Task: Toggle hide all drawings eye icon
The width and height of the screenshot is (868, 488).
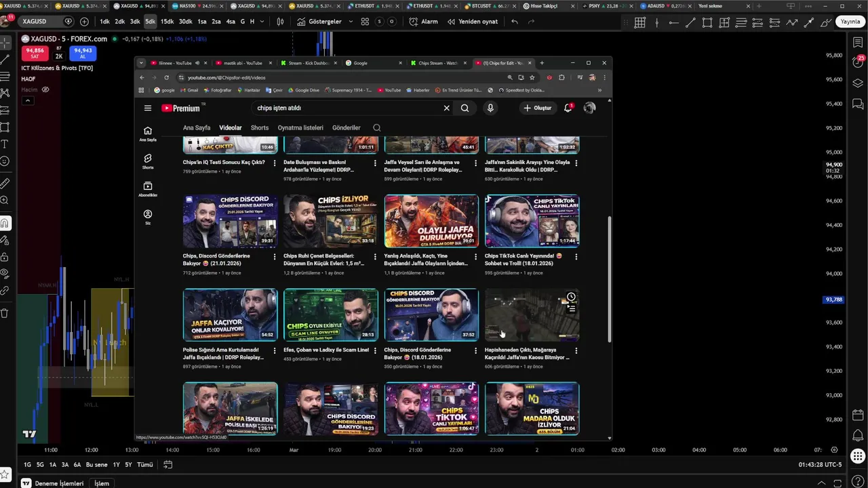Action: point(5,273)
